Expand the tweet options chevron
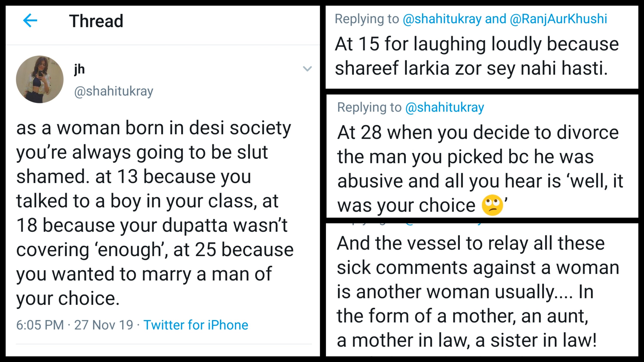 coord(307,68)
